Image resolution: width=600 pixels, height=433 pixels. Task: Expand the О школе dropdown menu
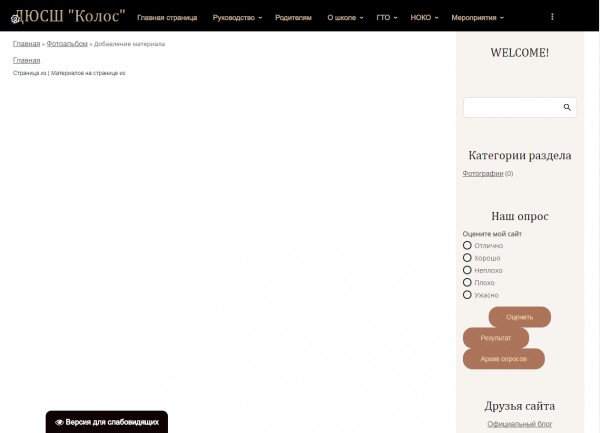click(345, 18)
